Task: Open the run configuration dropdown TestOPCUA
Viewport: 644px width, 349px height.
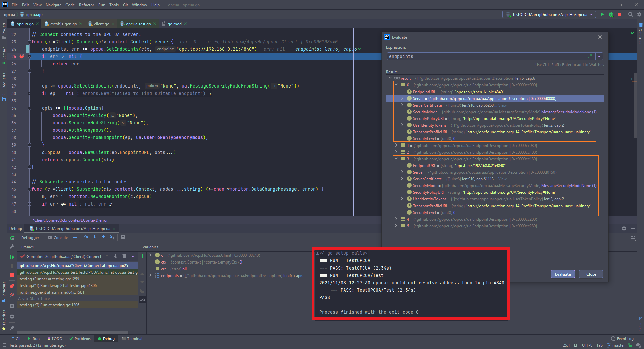Action: click(x=549, y=15)
